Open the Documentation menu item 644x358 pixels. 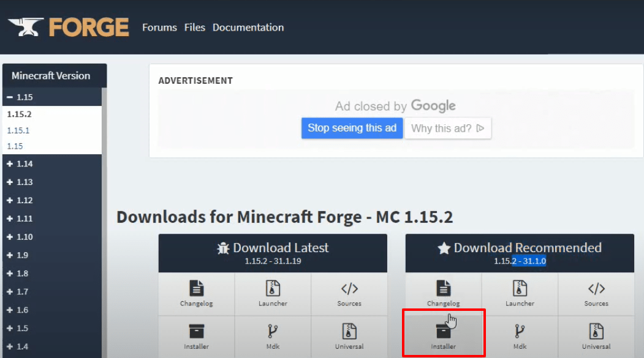click(x=248, y=28)
